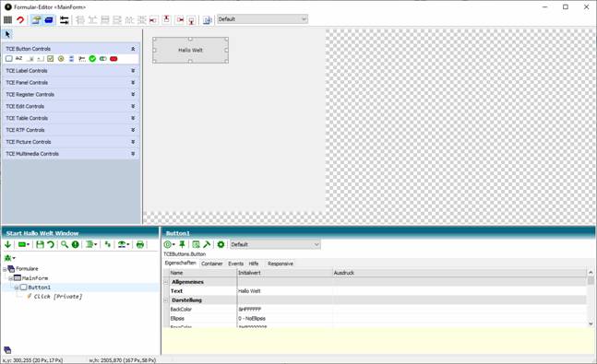Pick the green toggle switch control
The image size is (597, 364).
click(102, 59)
